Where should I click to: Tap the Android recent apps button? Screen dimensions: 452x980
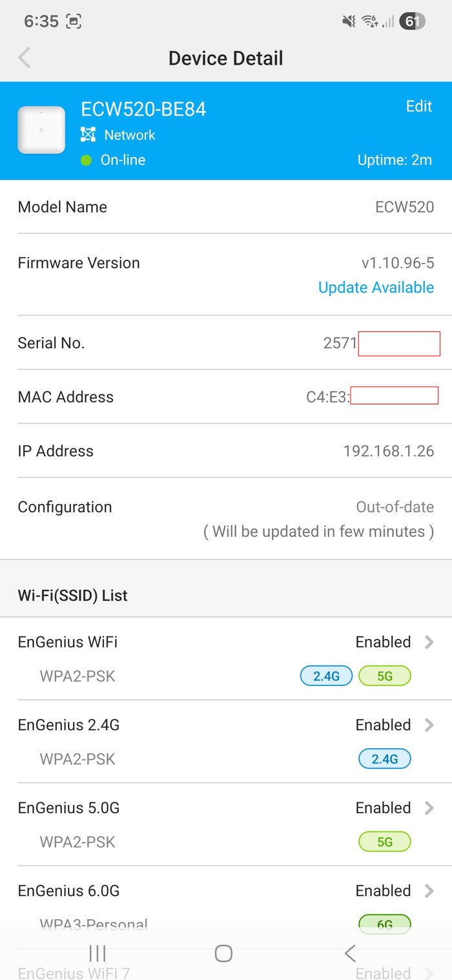coord(98,953)
